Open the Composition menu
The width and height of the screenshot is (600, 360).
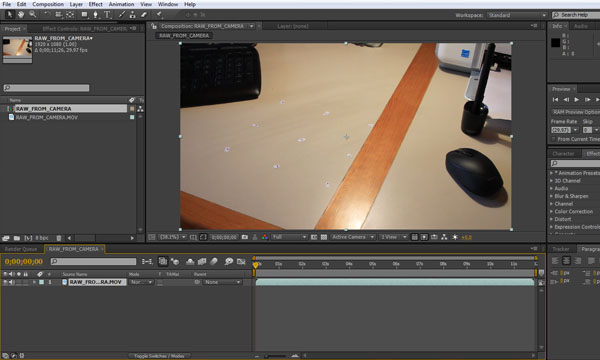pyautogui.click(x=48, y=4)
